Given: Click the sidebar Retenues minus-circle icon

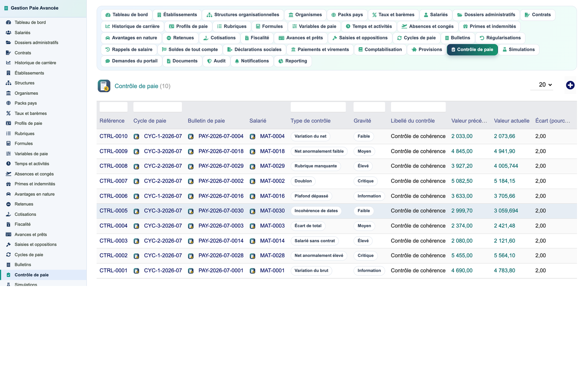Looking at the screenshot, I should click(x=9, y=204).
